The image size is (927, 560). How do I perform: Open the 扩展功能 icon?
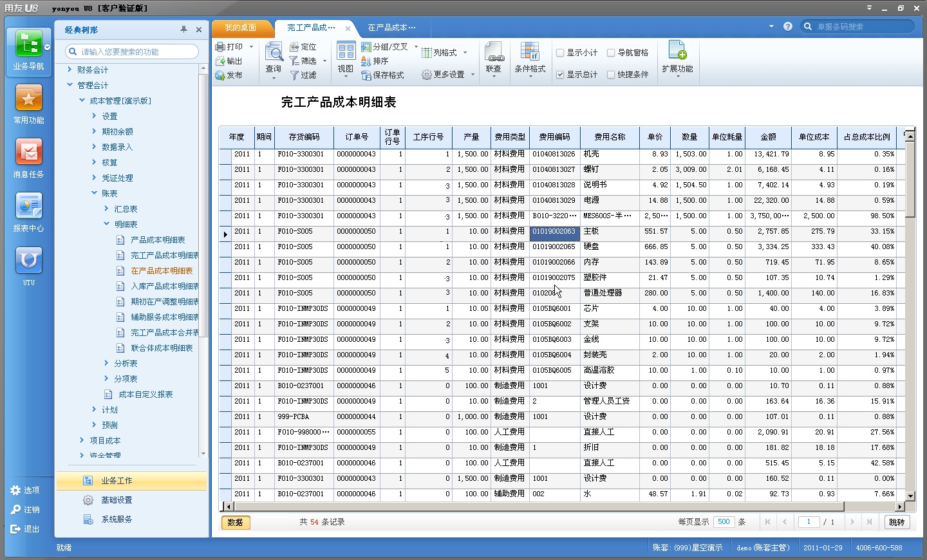(x=677, y=51)
